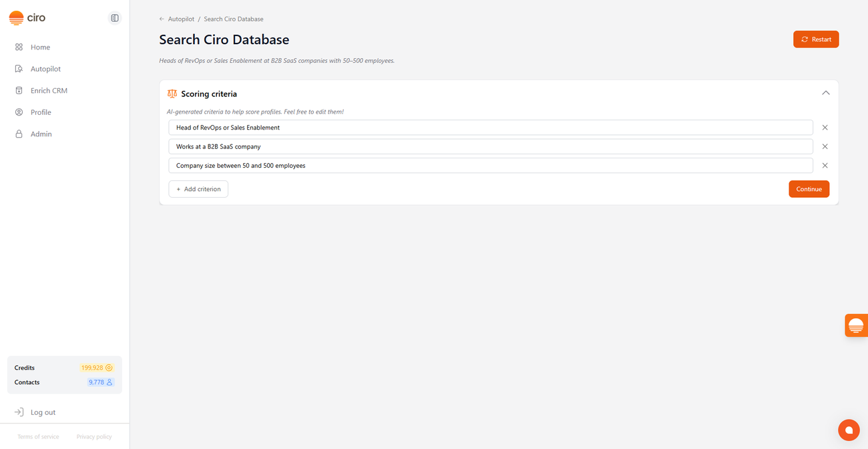Image resolution: width=868 pixels, height=449 pixels.
Task: Open the Profile page
Action: 41,112
